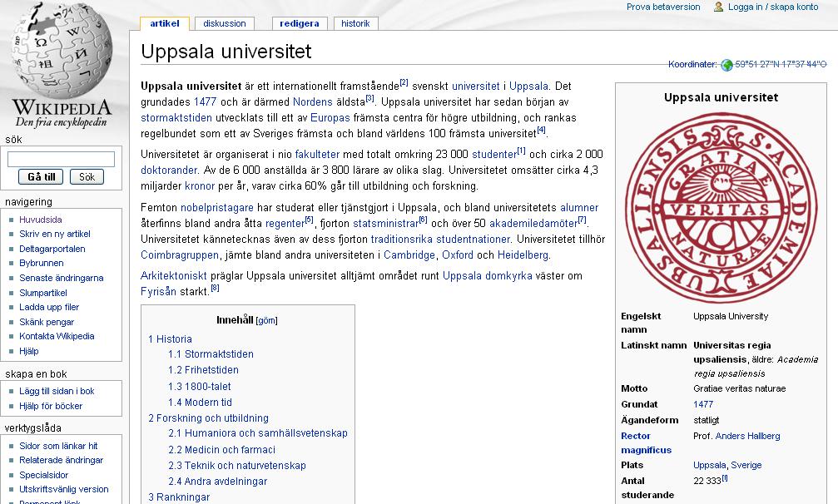Open Kontakta Wikipedia link
The image size is (838, 504).
point(57,336)
